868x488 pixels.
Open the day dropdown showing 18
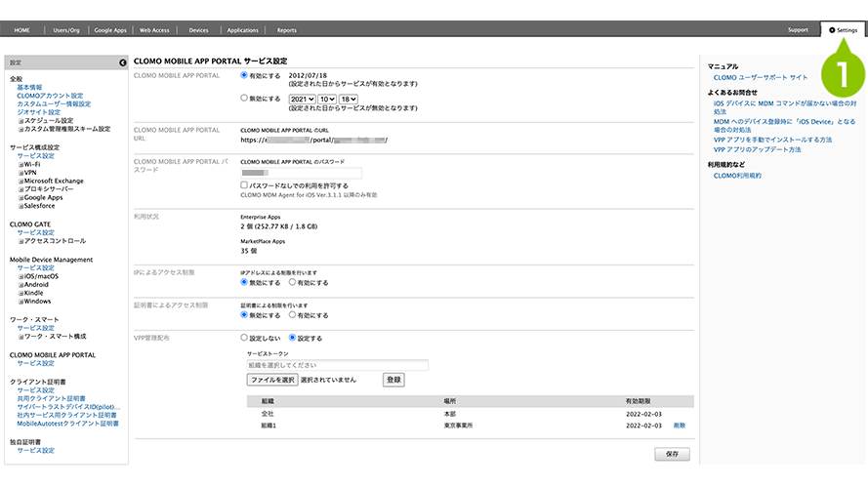click(349, 99)
